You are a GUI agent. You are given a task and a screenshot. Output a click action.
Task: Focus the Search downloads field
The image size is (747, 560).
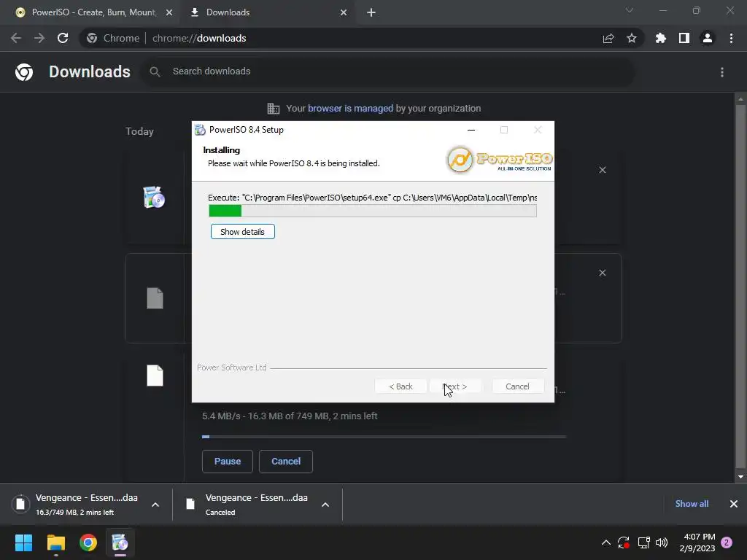387,71
